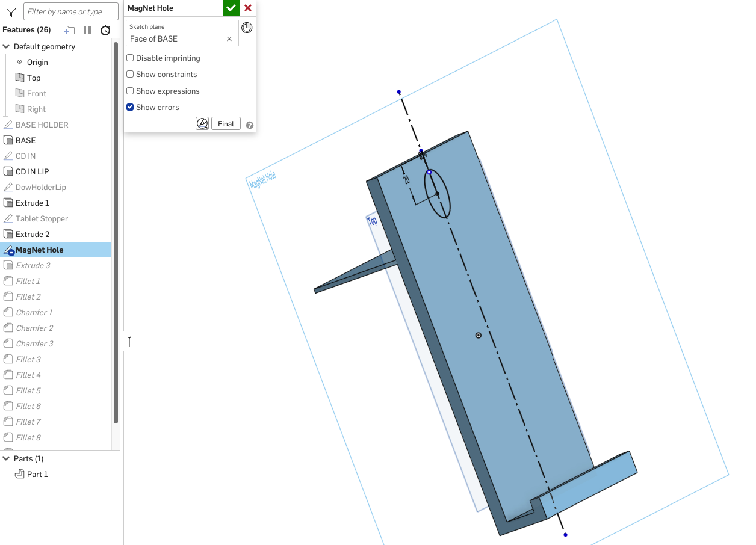
Task: Add a new folder to Features
Action: click(x=69, y=30)
